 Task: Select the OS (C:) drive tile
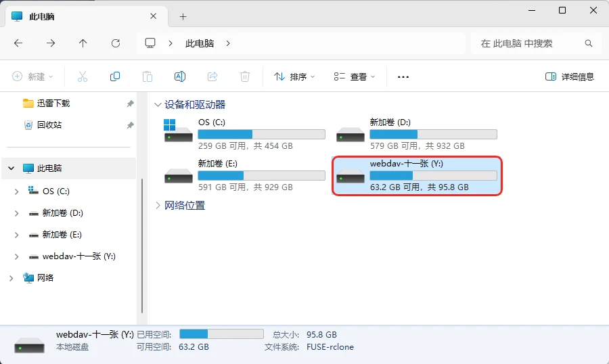[x=245, y=134]
